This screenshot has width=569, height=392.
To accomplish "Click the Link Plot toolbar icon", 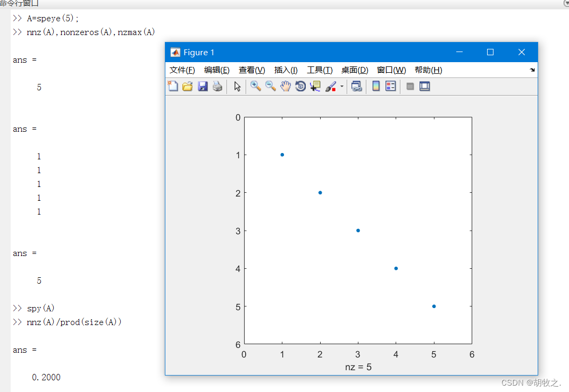I will (357, 86).
